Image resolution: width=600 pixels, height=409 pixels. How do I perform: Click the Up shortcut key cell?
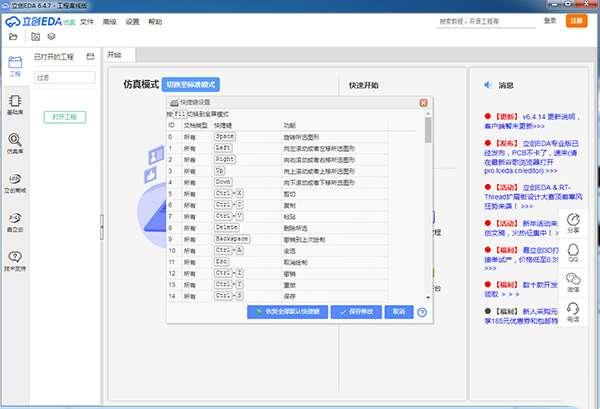[x=219, y=171]
